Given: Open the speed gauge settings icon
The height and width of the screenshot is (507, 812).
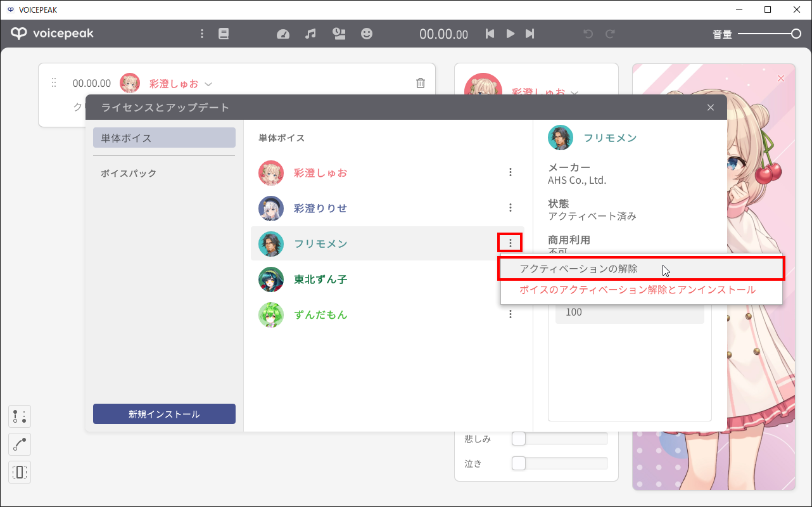Looking at the screenshot, I should coord(283,34).
